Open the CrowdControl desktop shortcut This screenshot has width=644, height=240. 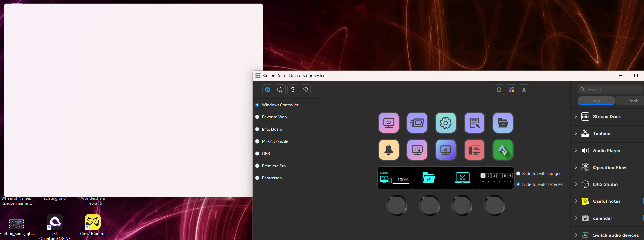tap(93, 224)
